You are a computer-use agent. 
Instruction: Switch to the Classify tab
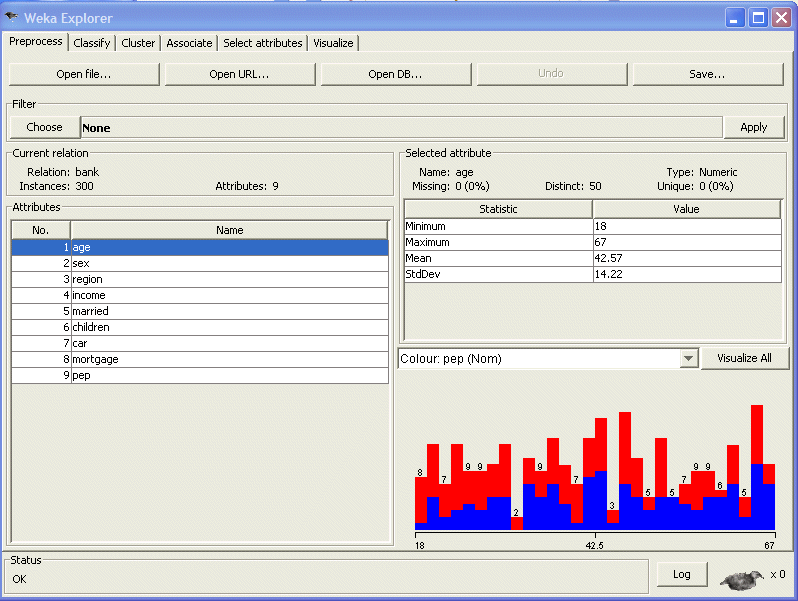tap(92, 43)
